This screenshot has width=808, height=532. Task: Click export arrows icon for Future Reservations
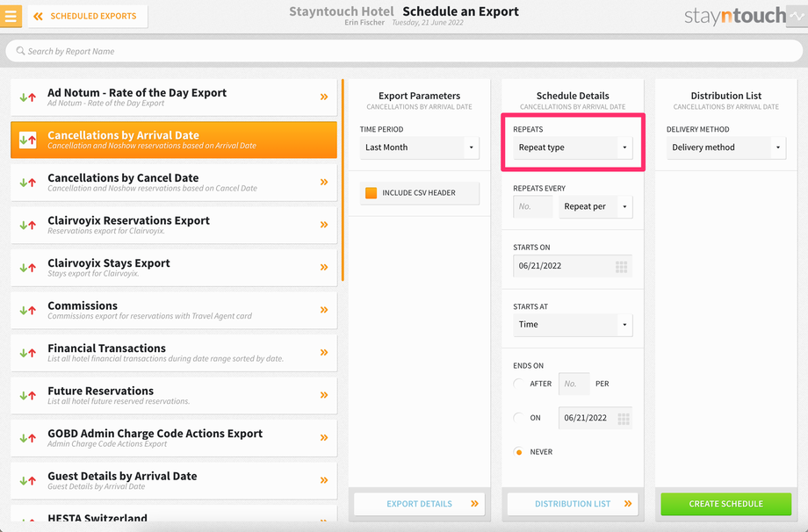[x=28, y=396]
